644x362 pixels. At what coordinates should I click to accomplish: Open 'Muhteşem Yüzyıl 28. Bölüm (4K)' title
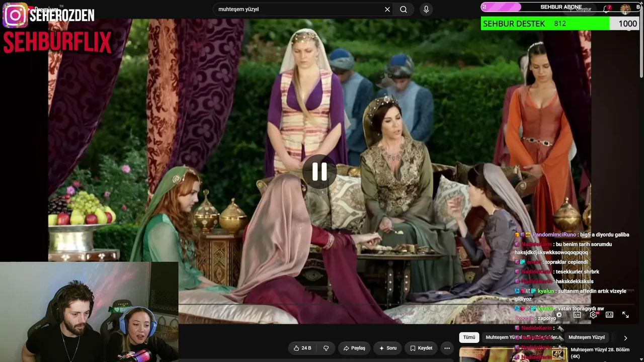[x=600, y=353]
